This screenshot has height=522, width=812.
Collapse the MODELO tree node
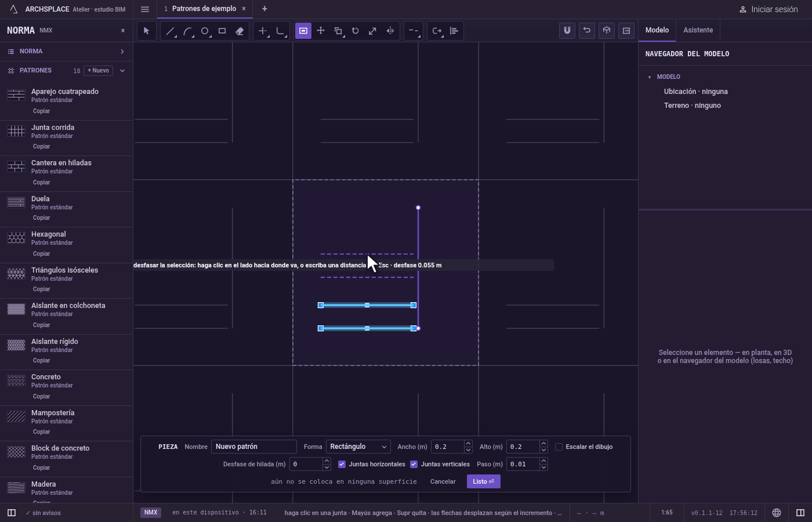tap(650, 77)
